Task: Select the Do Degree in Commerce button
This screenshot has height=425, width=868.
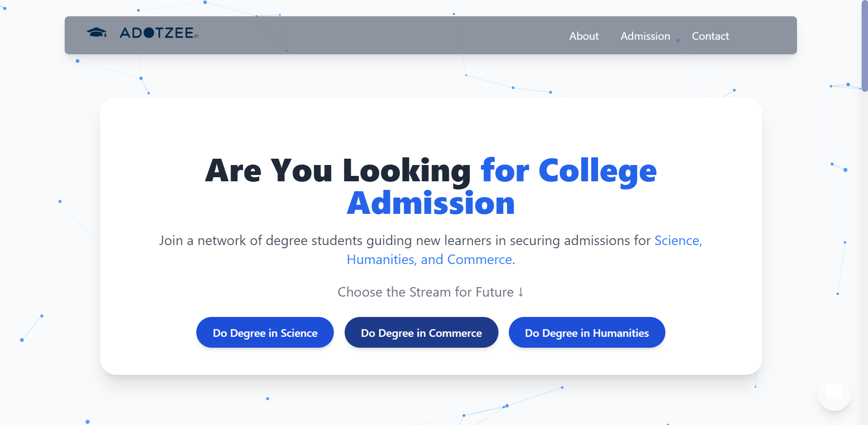Action: [421, 333]
